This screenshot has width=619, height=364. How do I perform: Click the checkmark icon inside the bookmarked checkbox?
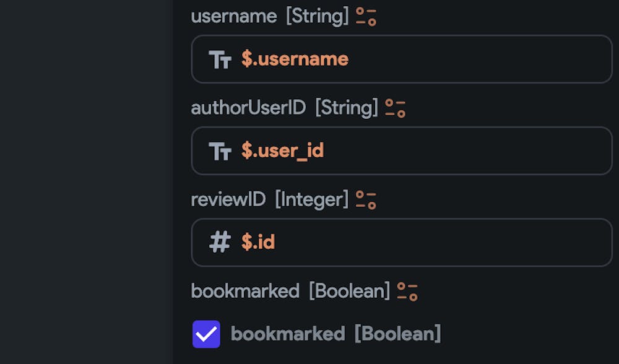pos(206,333)
